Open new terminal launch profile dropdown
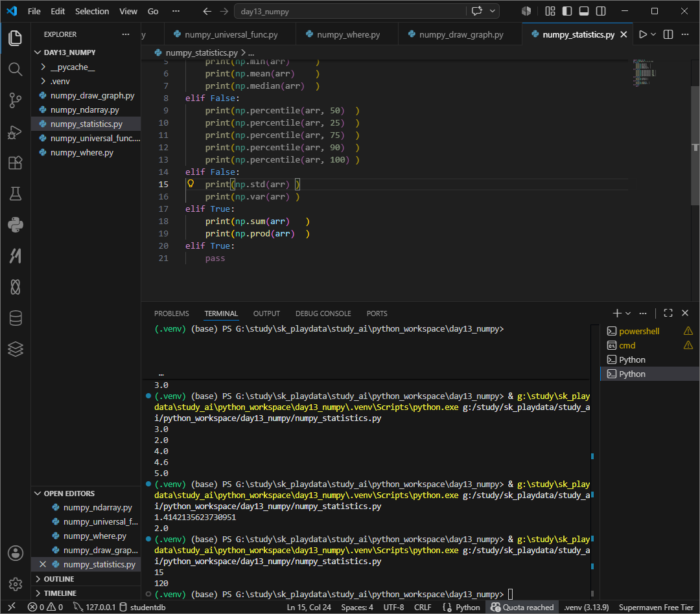Screen dimensions: 700x614 coord(628,313)
